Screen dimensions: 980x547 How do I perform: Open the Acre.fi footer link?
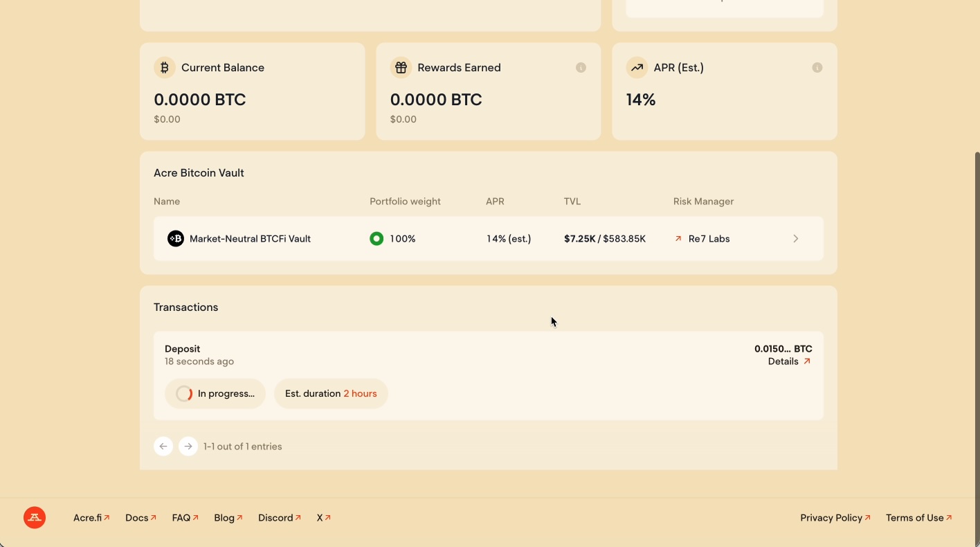coord(91,518)
